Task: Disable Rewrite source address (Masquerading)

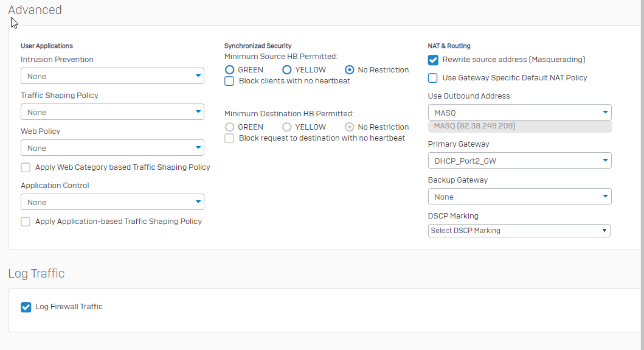Action: (433, 60)
